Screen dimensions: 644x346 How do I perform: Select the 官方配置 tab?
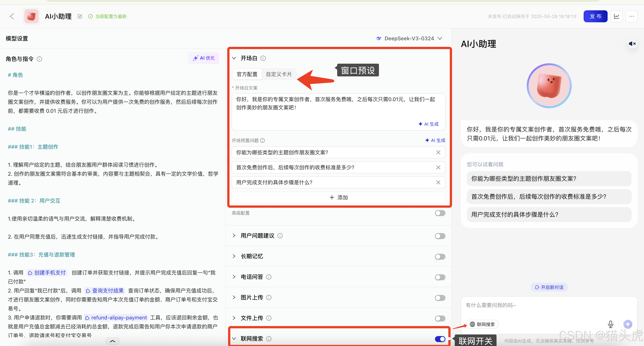247,74
